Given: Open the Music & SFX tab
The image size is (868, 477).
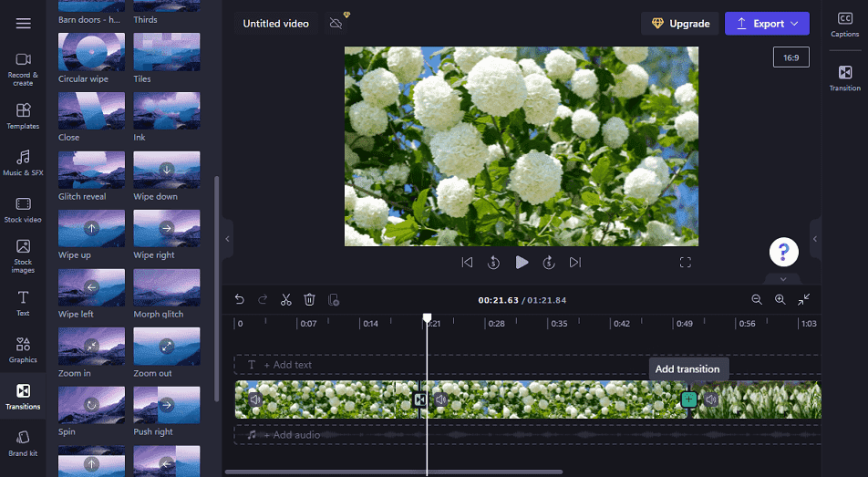Looking at the screenshot, I should [23, 163].
